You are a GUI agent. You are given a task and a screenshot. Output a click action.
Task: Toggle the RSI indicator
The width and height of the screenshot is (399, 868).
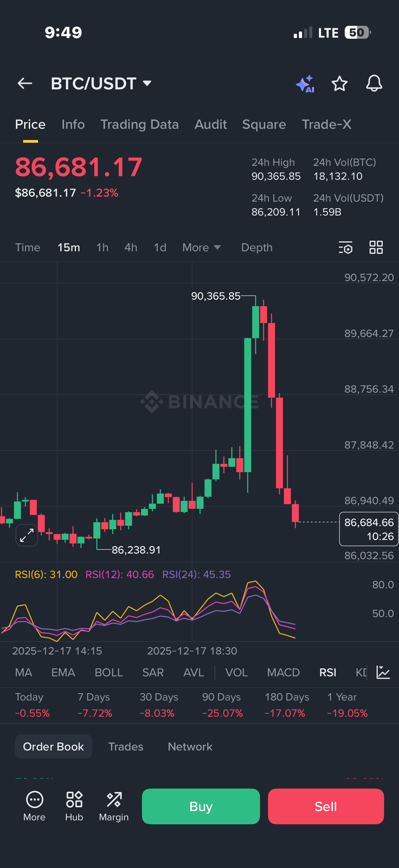coord(328,673)
